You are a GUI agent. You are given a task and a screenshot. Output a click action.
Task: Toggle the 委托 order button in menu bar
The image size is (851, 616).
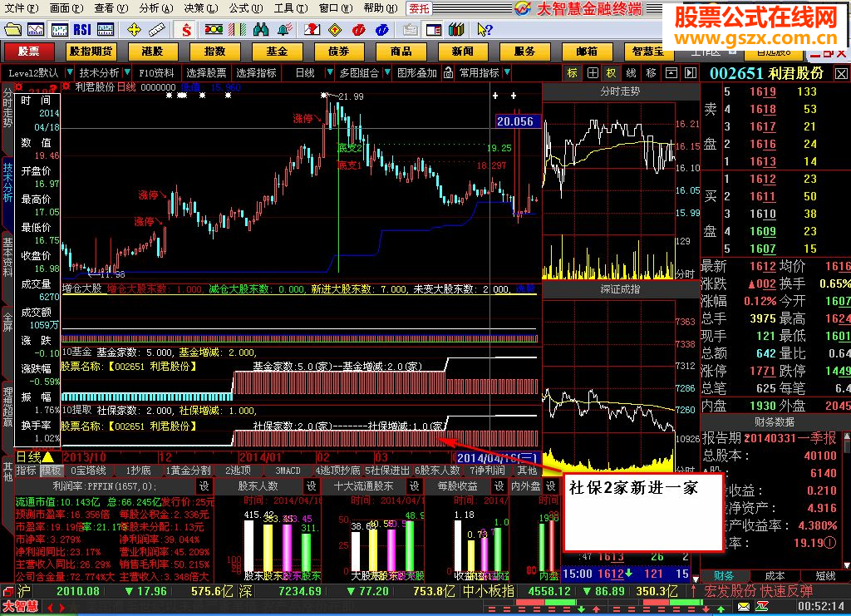click(419, 8)
